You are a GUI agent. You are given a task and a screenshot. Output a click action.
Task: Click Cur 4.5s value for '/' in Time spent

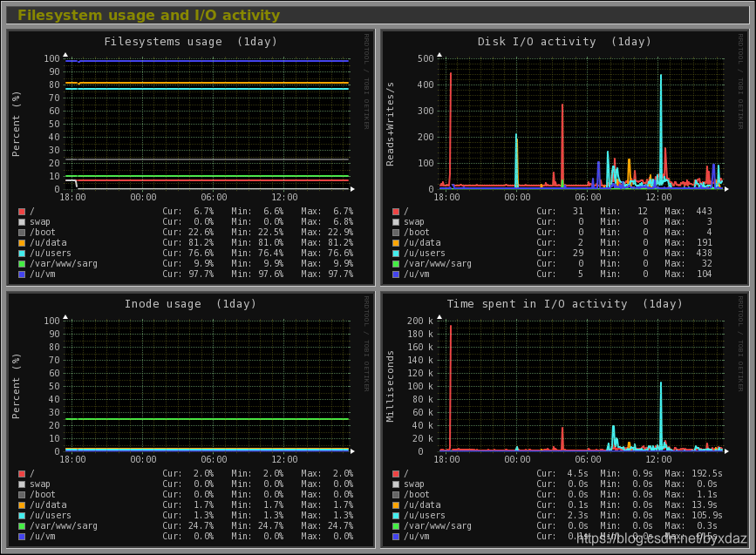coord(577,474)
